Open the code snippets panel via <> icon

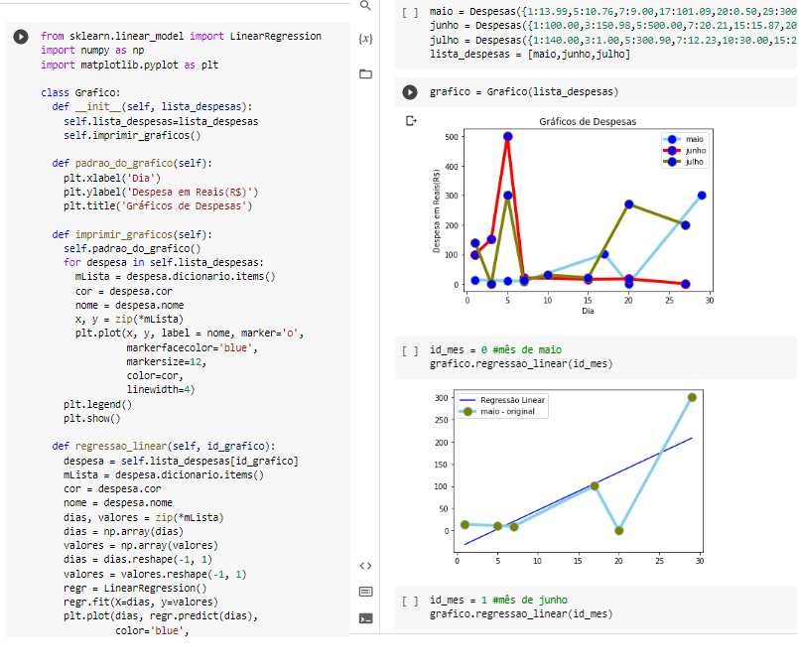tap(366, 565)
